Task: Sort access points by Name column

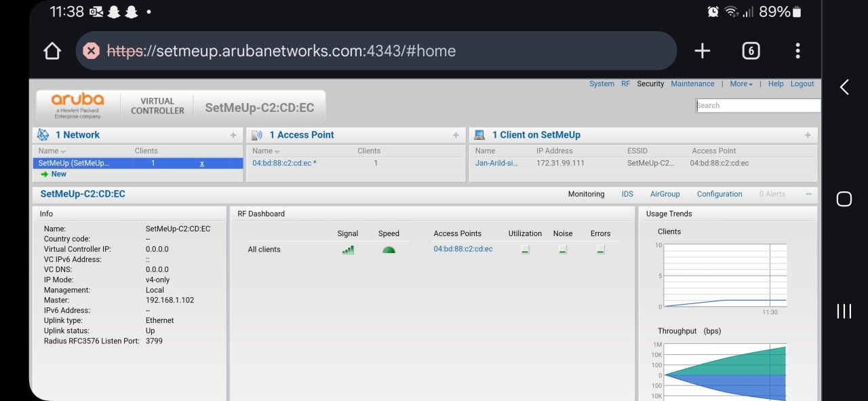Action: [266, 151]
